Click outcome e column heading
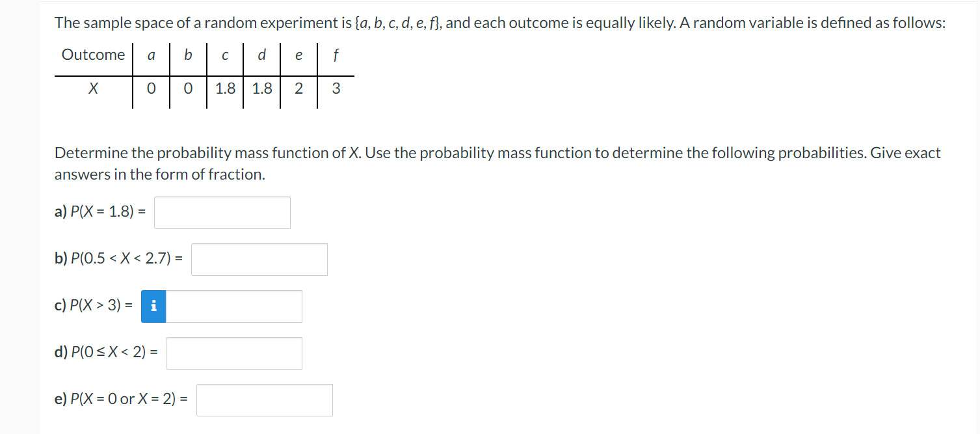This screenshot has height=434, width=980. tap(298, 55)
